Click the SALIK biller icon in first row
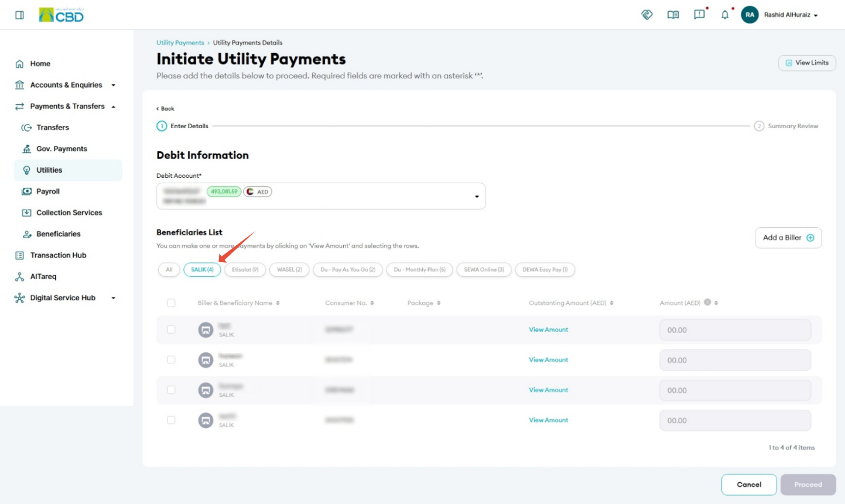This screenshot has height=504, width=845. point(206,330)
